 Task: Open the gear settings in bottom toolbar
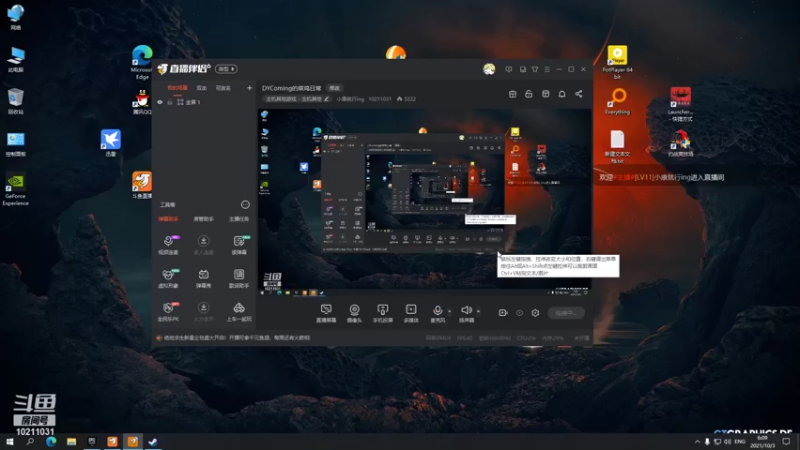535,313
